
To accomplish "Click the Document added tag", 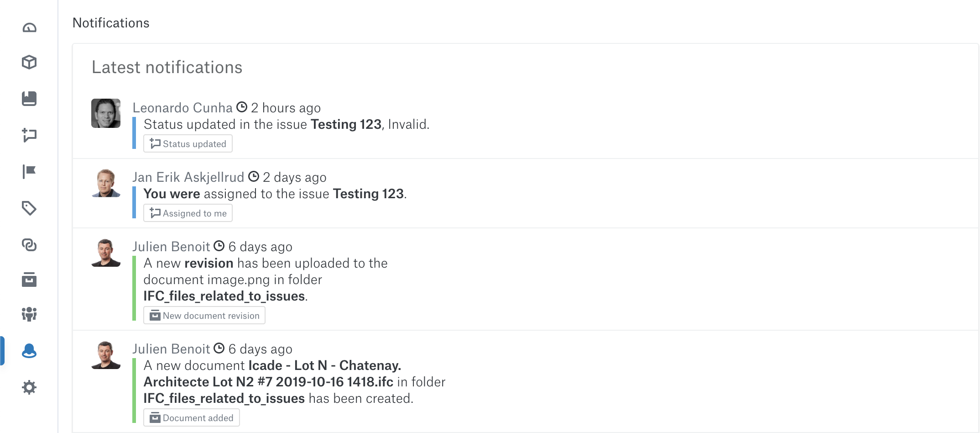I will click(x=192, y=417).
